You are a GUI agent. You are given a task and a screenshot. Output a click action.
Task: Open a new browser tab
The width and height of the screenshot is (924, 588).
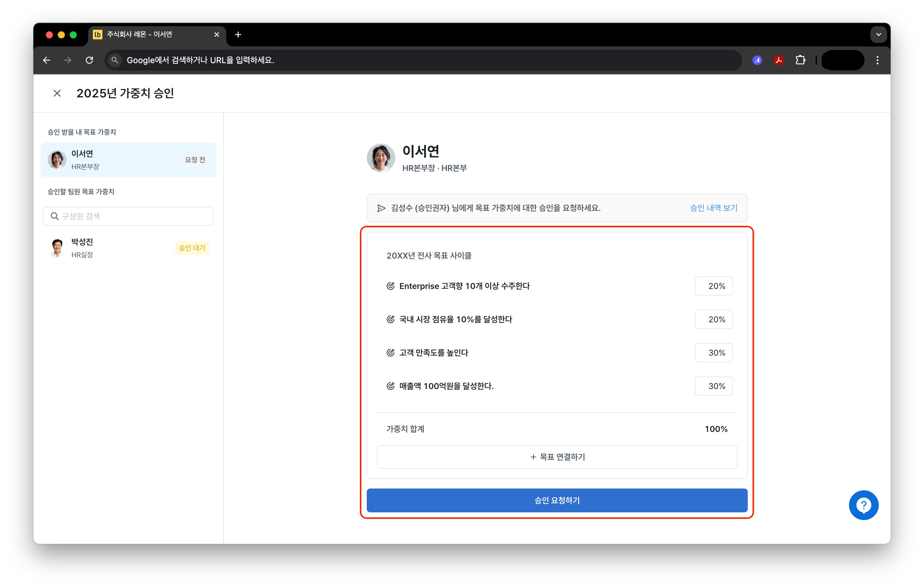point(238,35)
